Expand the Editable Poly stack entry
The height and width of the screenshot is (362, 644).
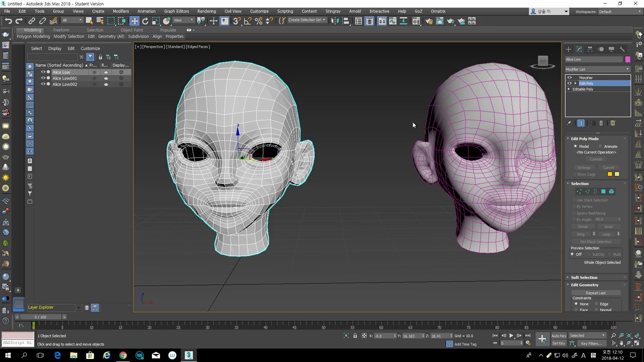tap(569, 89)
